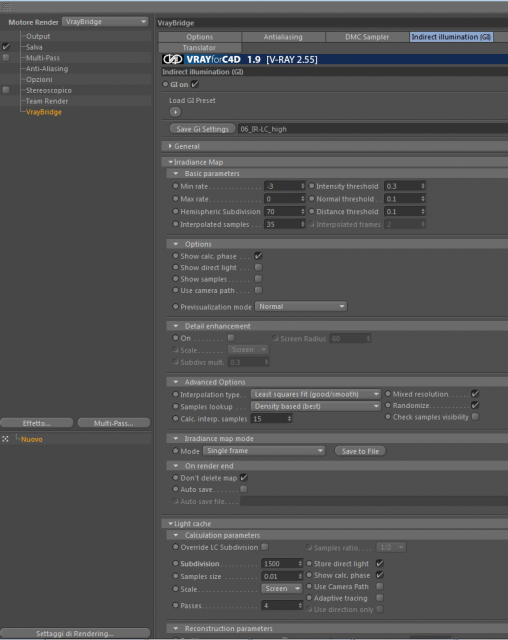
Task: Click the Hemispheric Subdivision animation dot
Action: pos(175,211)
